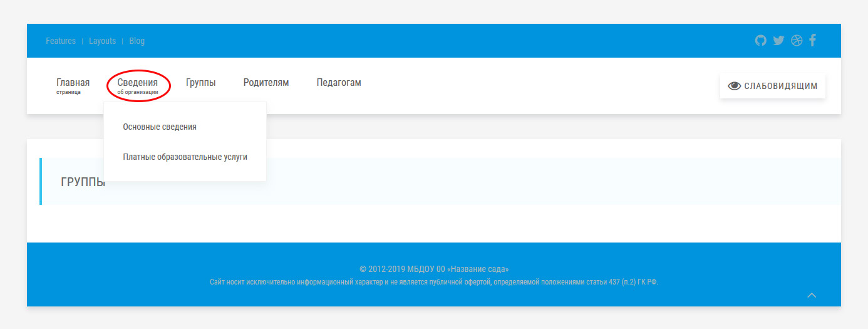The image size is (868, 329).
Task: Open the Dribbble social icon
Action: 797,41
